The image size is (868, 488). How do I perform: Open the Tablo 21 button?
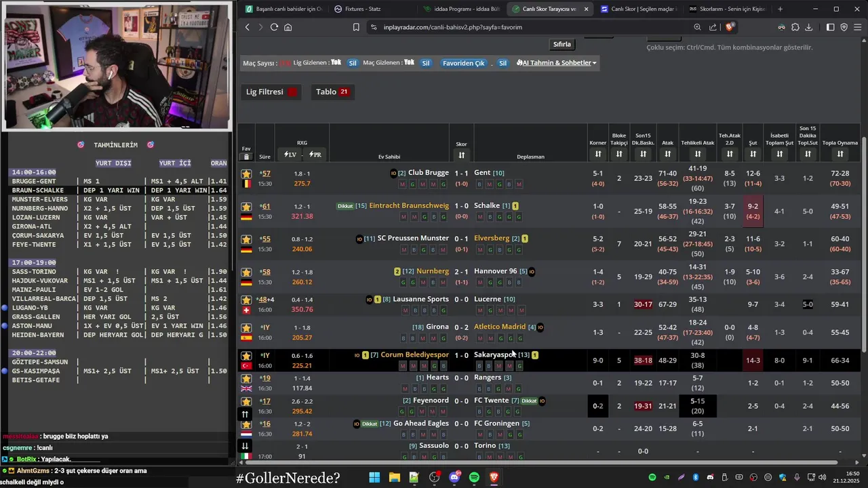(332, 91)
